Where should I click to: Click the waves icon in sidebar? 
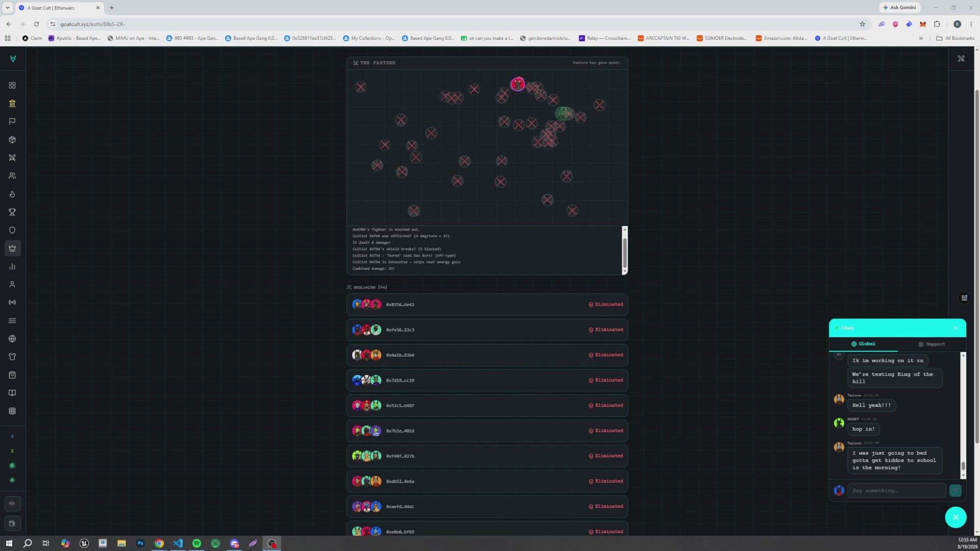[x=12, y=321]
